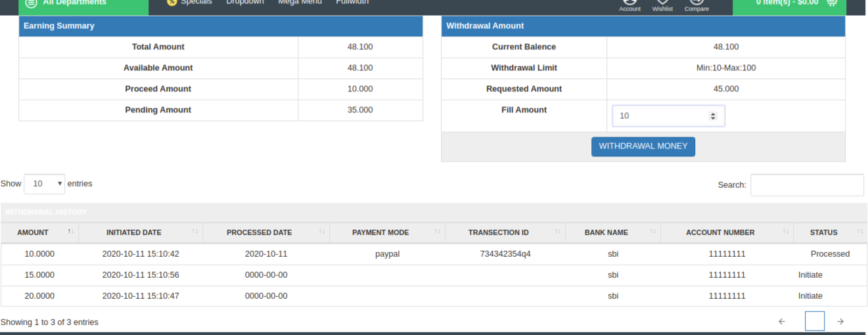Image resolution: width=868 pixels, height=335 pixels.
Task: Click the Status header text
Action: click(823, 233)
